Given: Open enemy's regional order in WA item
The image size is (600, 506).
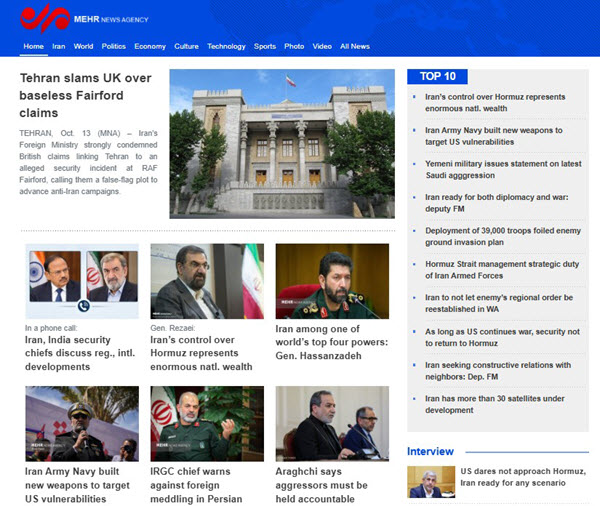Looking at the screenshot, I should (499, 303).
